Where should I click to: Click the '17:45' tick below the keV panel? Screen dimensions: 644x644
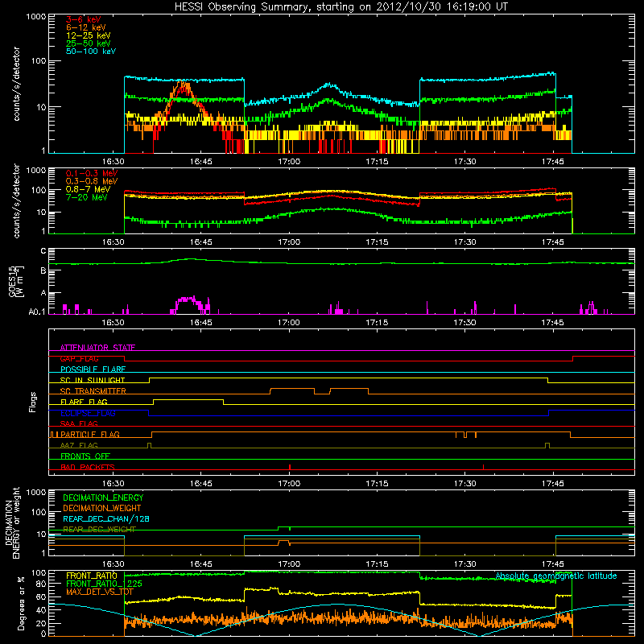tap(553, 162)
